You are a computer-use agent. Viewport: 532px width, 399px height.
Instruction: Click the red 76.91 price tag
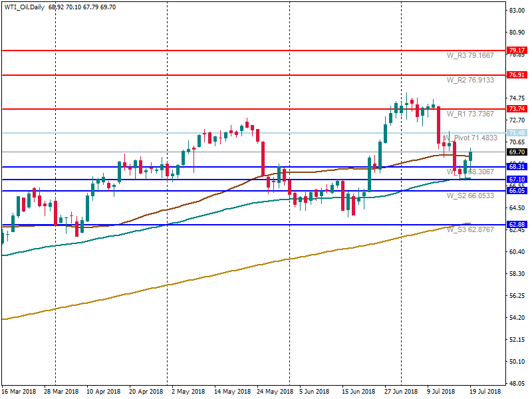click(517, 75)
